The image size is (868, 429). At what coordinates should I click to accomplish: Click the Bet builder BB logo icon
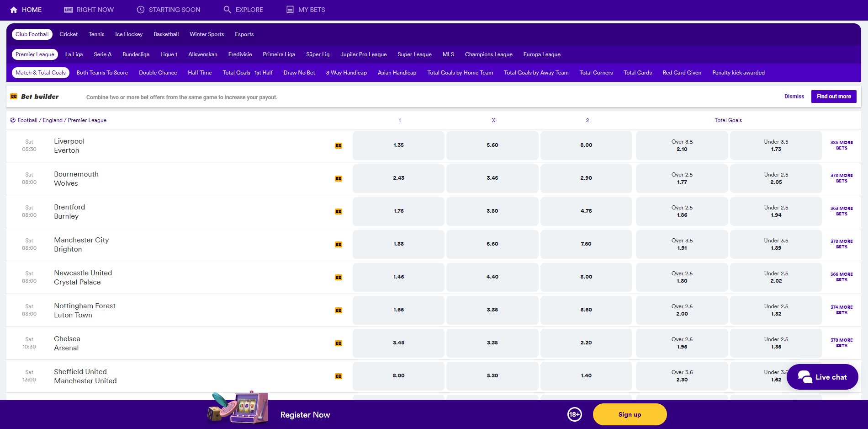coord(14,97)
